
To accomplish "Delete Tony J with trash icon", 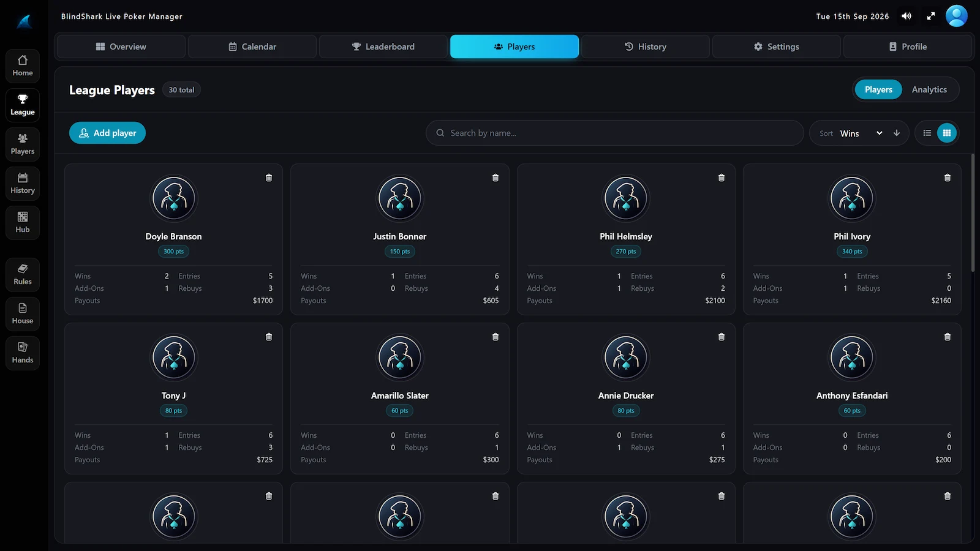I will [269, 337].
